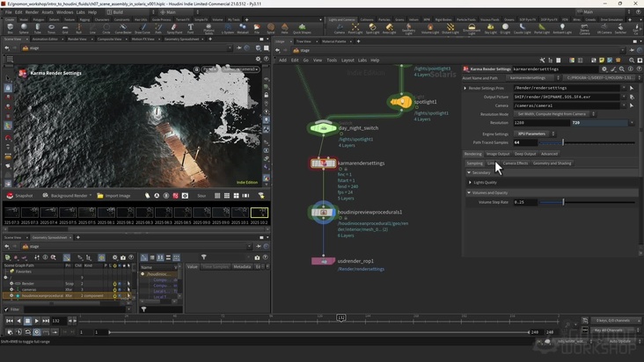Screen dimensions: 644x362
Task: Open the Build desktop dropdown
Action: point(130,12)
